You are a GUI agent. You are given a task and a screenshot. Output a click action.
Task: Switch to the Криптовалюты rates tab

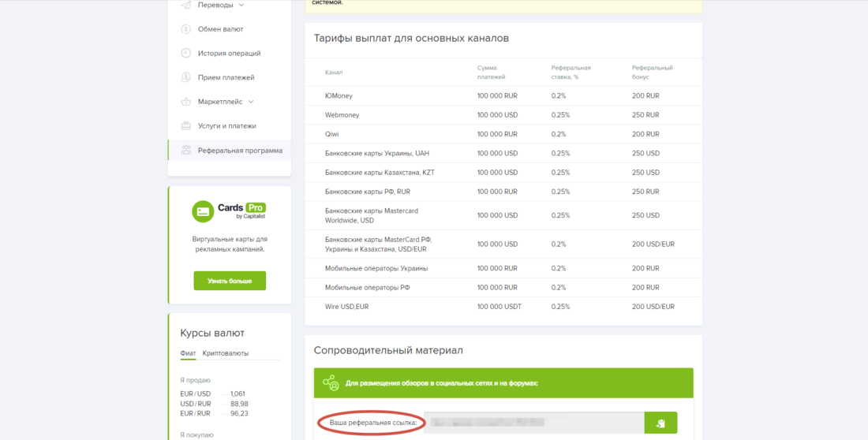pyautogui.click(x=225, y=353)
